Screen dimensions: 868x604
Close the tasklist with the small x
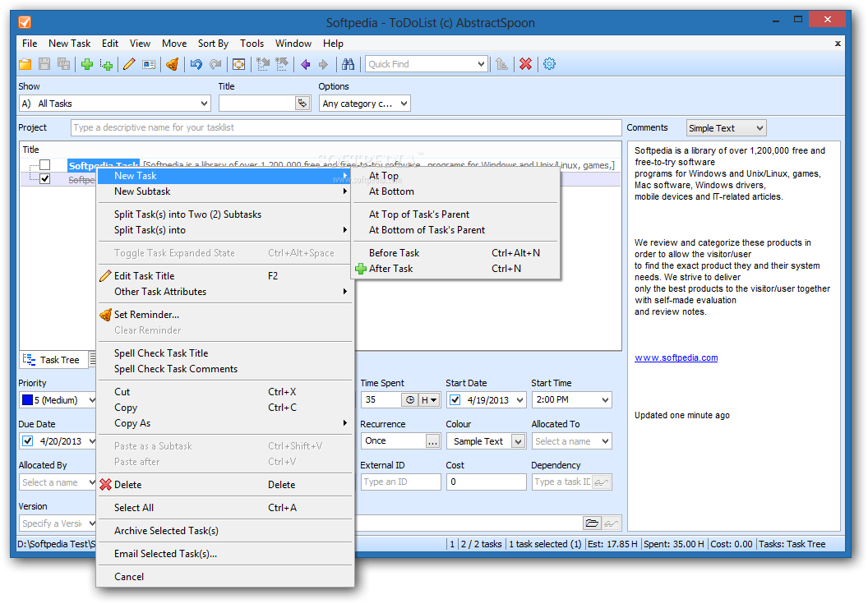[x=838, y=44]
